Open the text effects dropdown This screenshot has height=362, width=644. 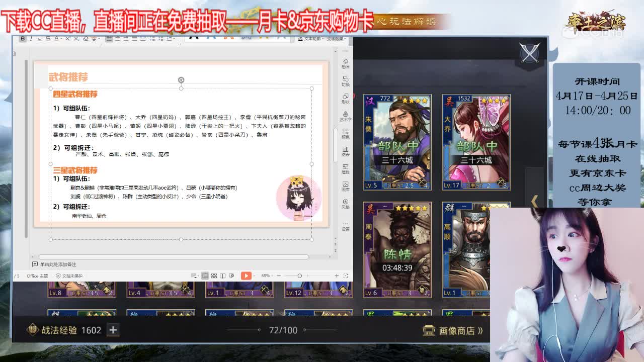[x=336, y=39]
